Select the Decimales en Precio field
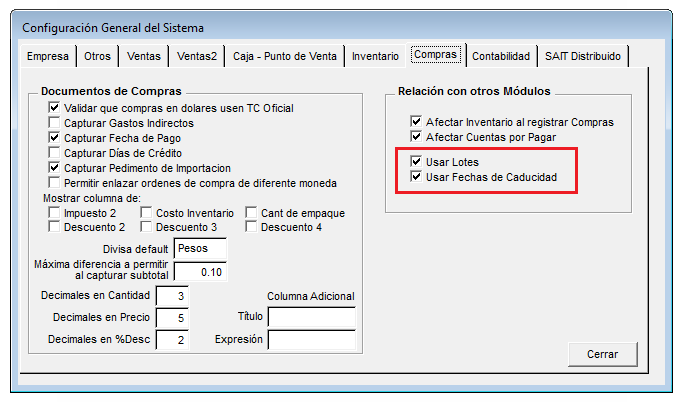Image resolution: width=684 pixels, height=405 pixels. point(172,318)
